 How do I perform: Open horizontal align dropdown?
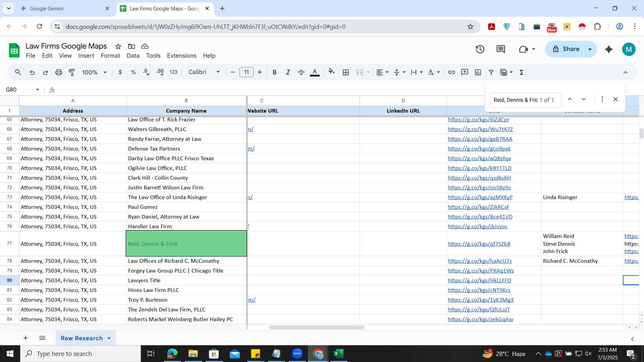(x=382, y=72)
